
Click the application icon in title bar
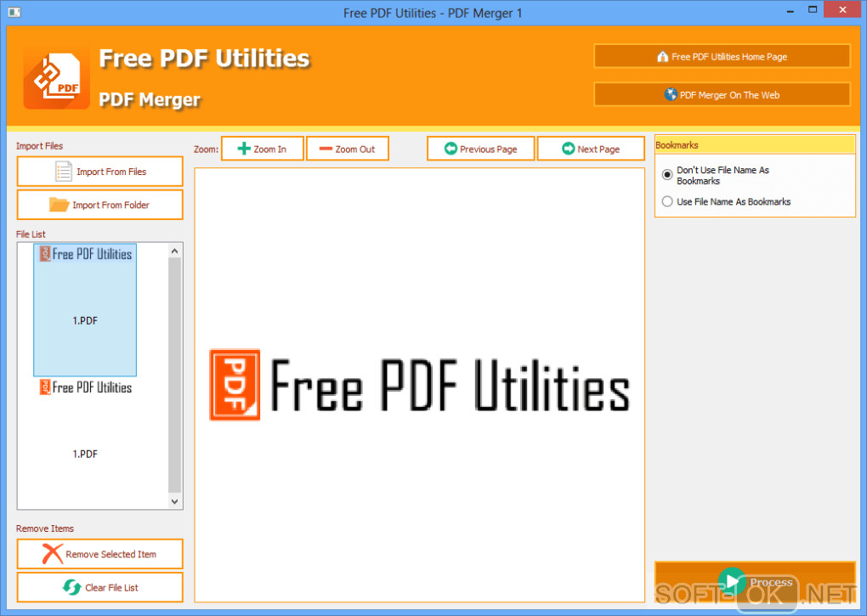tap(14, 12)
